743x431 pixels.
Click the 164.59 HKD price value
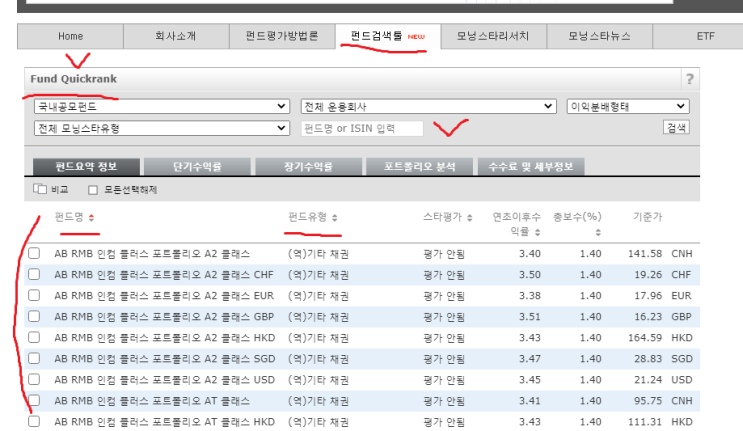645,338
